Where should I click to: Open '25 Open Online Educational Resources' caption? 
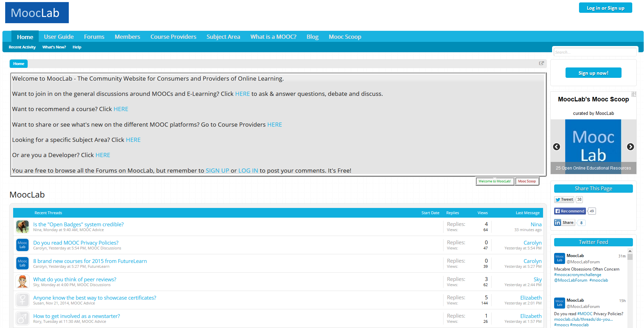coord(593,168)
